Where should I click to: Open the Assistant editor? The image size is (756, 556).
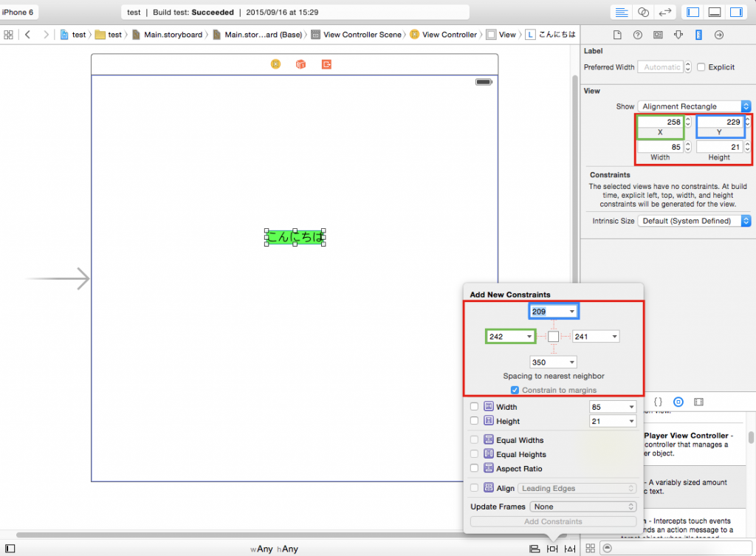click(x=643, y=13)
